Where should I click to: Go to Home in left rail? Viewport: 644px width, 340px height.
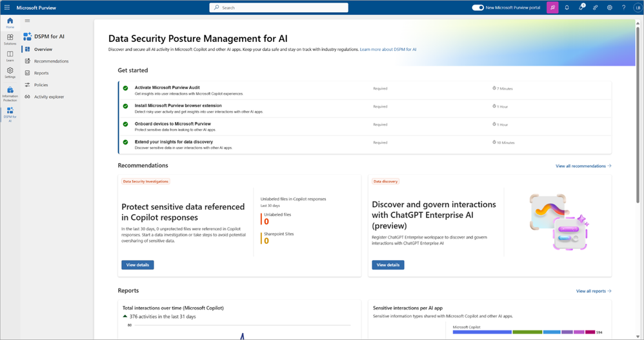pos(10,23)
